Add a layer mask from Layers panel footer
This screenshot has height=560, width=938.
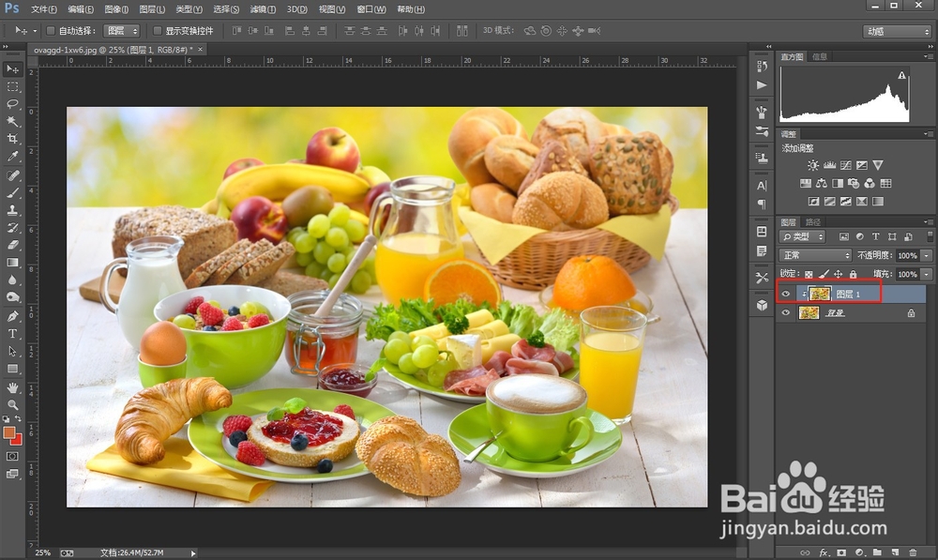pos(841,552)
